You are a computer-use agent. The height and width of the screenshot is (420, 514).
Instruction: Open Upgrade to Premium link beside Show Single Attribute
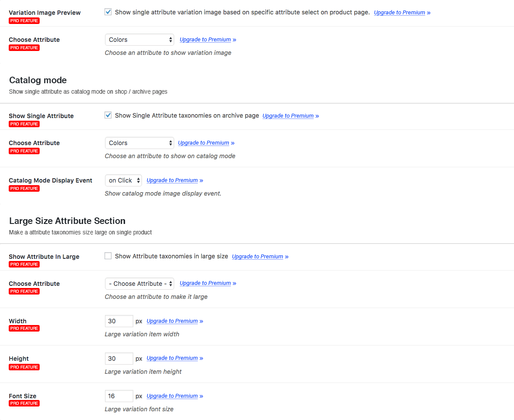click(288, 116)
